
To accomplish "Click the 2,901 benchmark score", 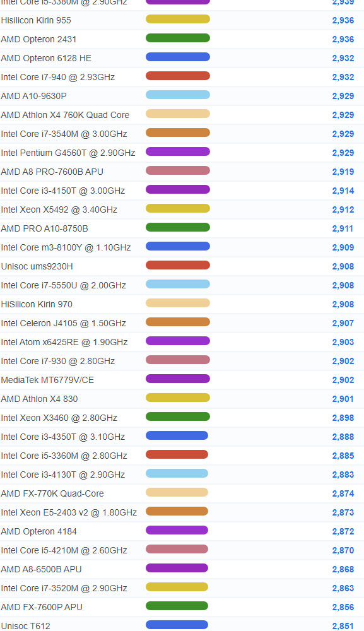I will click(343, 398).
